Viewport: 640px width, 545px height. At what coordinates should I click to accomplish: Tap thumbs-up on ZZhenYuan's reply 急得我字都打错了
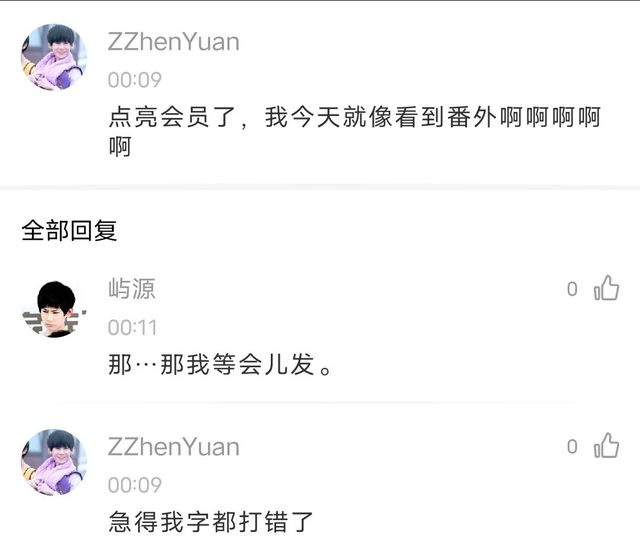(x=607, y=445)
